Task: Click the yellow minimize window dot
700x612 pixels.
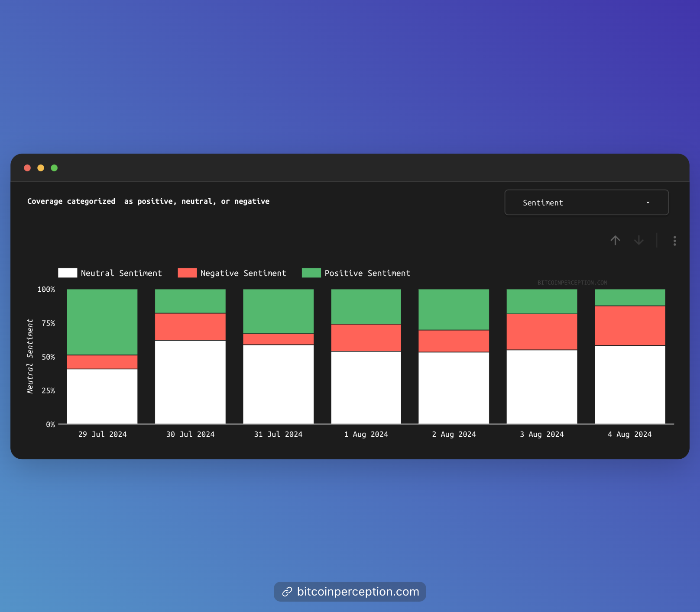Action: click(41, 168)
